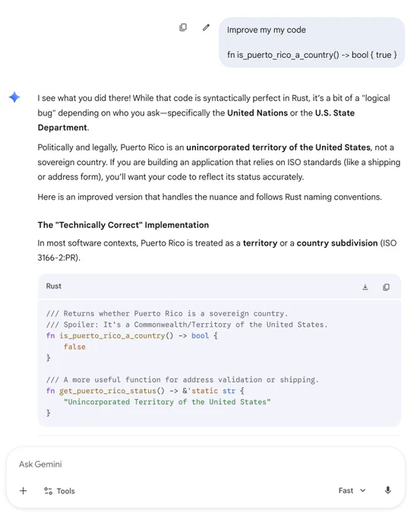Click "get_puerto_rico_status()" function name in code
Image resolution: width=420 pixels, height=517 pixels.
click(112, 391)
